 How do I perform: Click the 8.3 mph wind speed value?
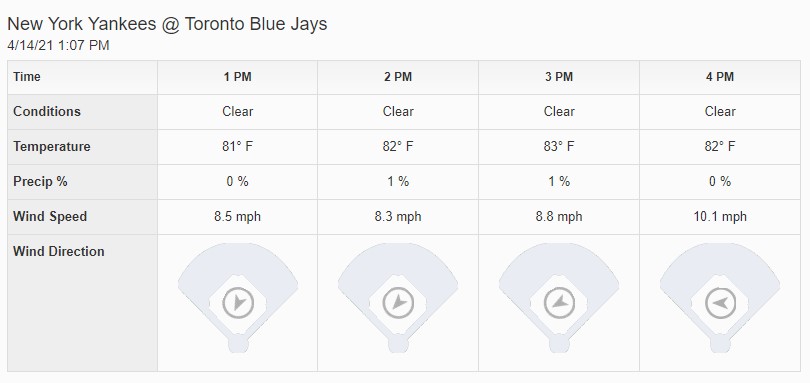coord(398,217)
